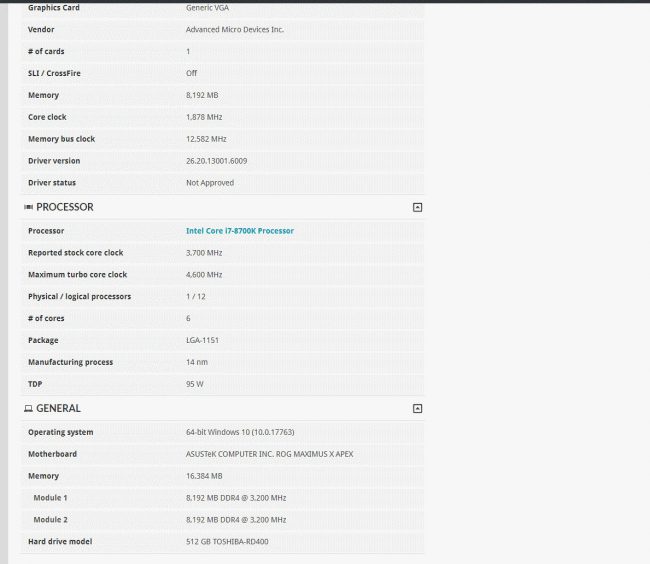Click 'Physical / logical processors' label

click(80, 297)
